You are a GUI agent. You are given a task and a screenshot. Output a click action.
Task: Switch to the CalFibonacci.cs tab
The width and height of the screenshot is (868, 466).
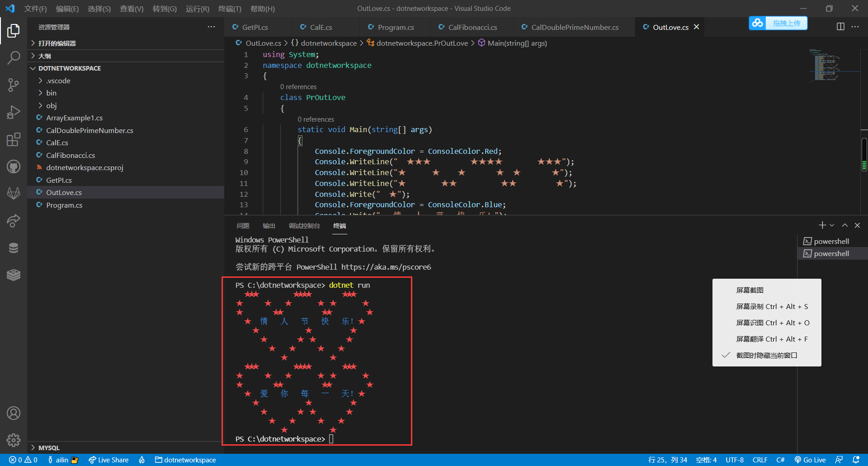(472, 27)
